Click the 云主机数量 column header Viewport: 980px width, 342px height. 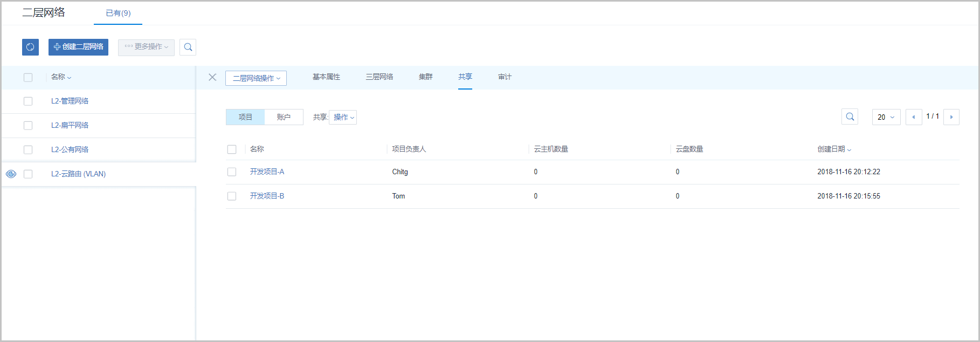click(551, 149)
